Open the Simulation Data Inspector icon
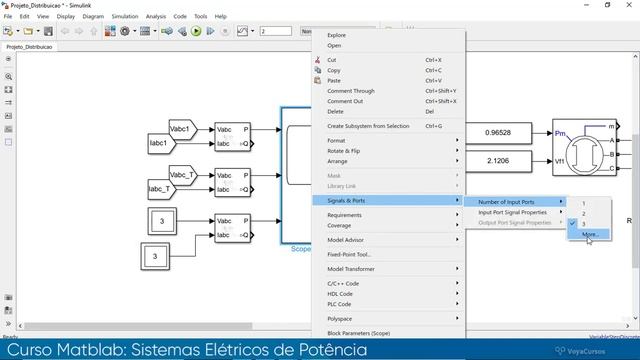This screenshot has width=640, height=360. pos(242,31)
